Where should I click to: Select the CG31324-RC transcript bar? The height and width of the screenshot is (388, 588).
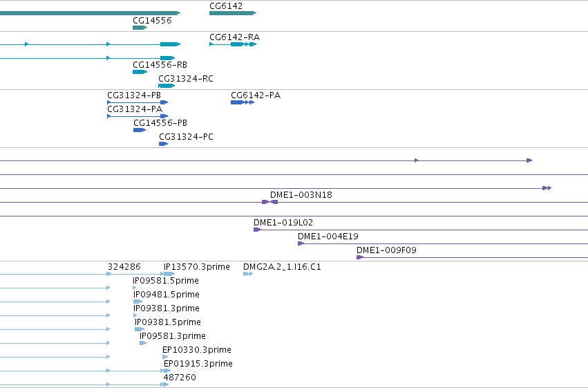[167, 86]
